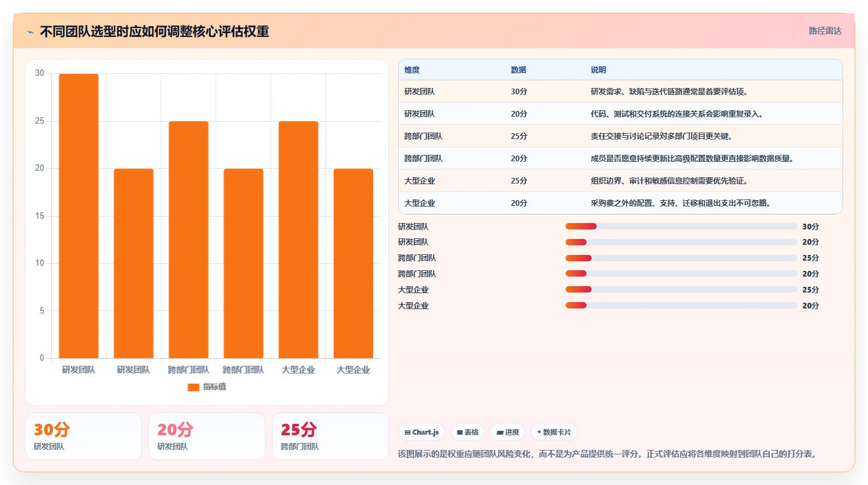Click the 大型企业 25分 progress bar
This screenshot has width=868, height=485.
pos(681,289)
